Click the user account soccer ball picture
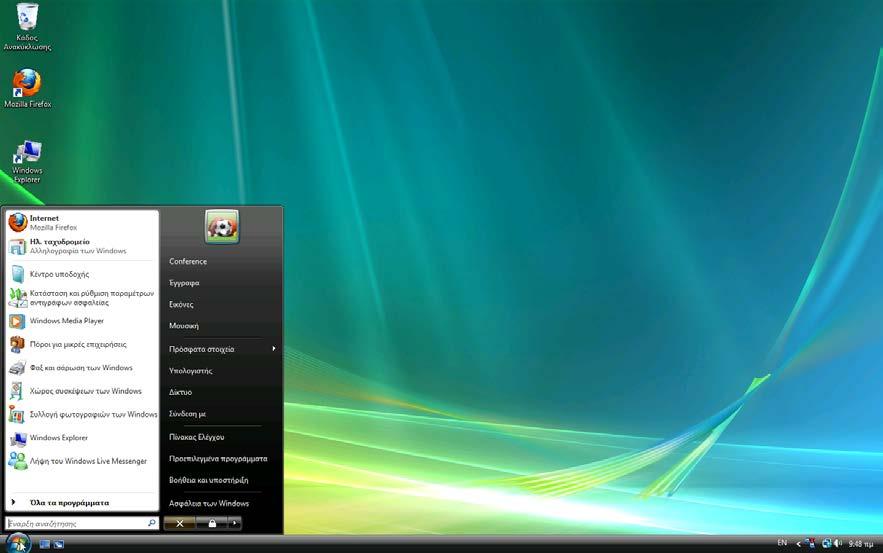The image size is (883, 553). [x=222, y=227]
